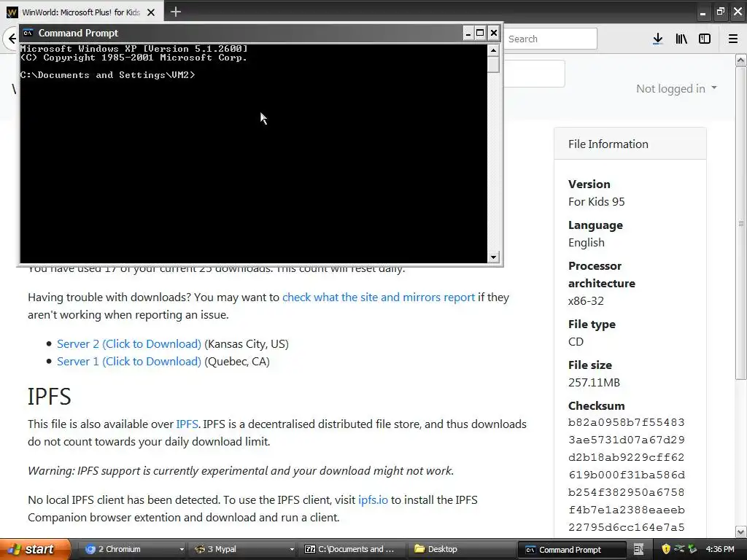This screenshot has width=747, height=560.
Task: Close the Command Prompt window
Action: pyautogui.click(x=494, y=33)
